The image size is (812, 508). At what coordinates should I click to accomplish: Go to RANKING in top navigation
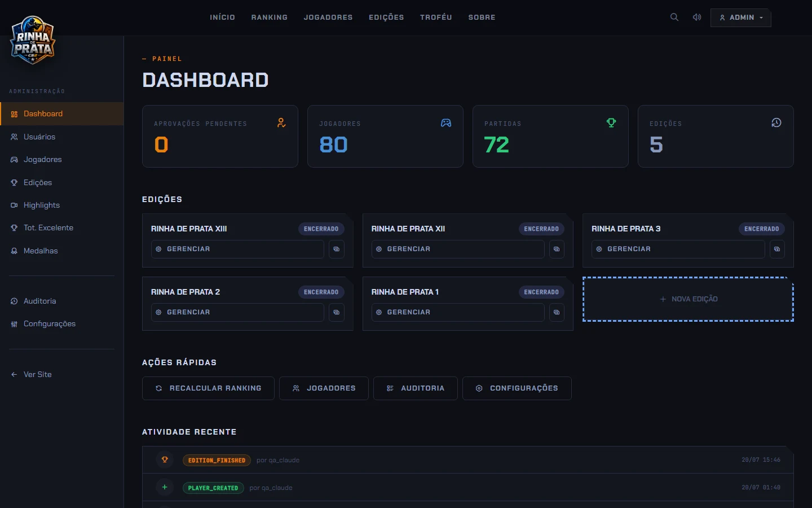point(270,17)
